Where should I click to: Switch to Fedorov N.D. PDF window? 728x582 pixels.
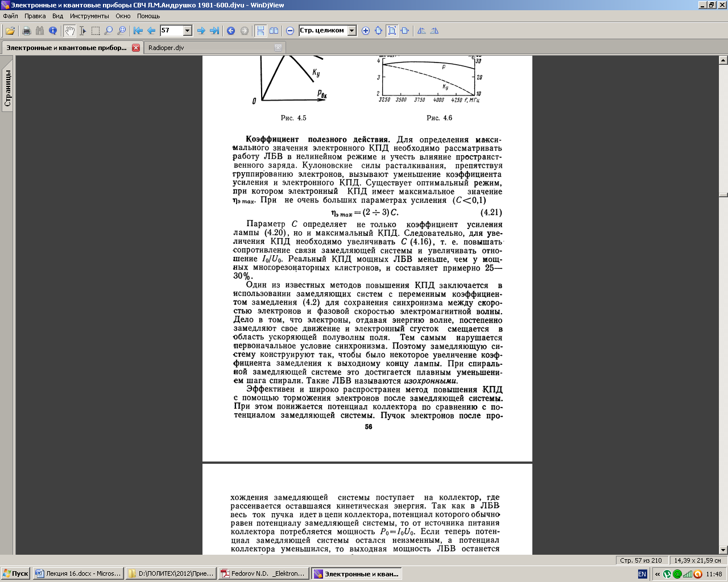[x=264, y=574]
